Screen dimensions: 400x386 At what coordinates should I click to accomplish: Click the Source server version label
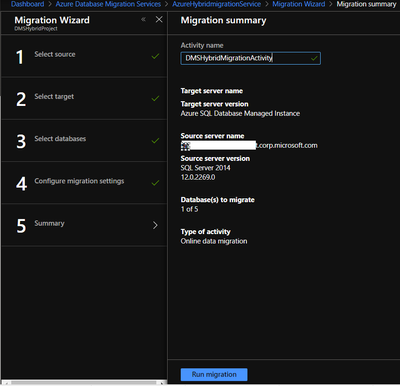click(x=215, y=158)
